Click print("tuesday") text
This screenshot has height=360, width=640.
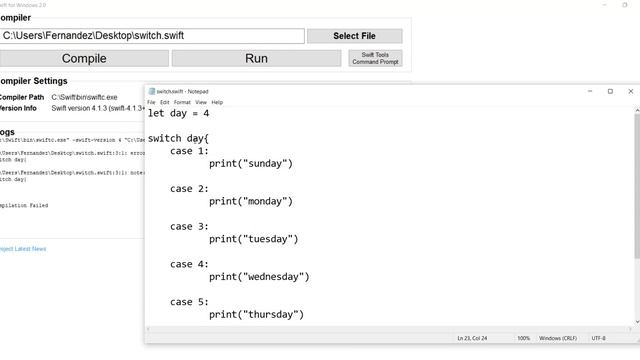pos(253,239)
